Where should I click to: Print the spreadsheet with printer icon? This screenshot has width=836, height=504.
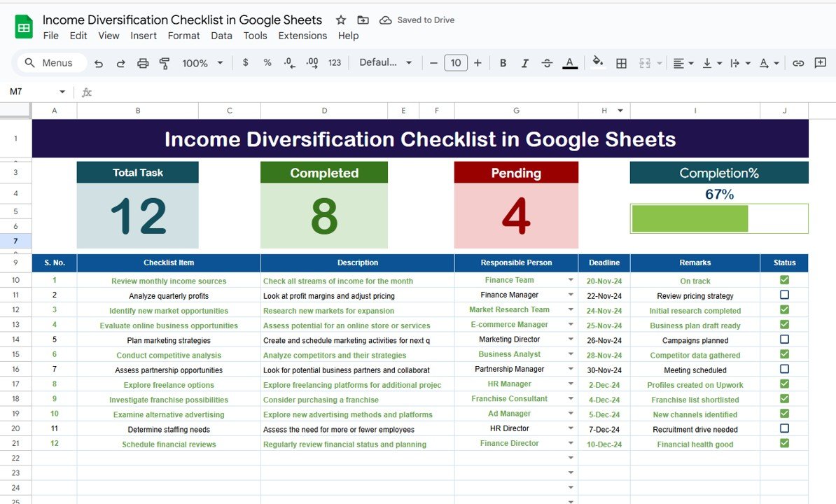coord(142,63)
